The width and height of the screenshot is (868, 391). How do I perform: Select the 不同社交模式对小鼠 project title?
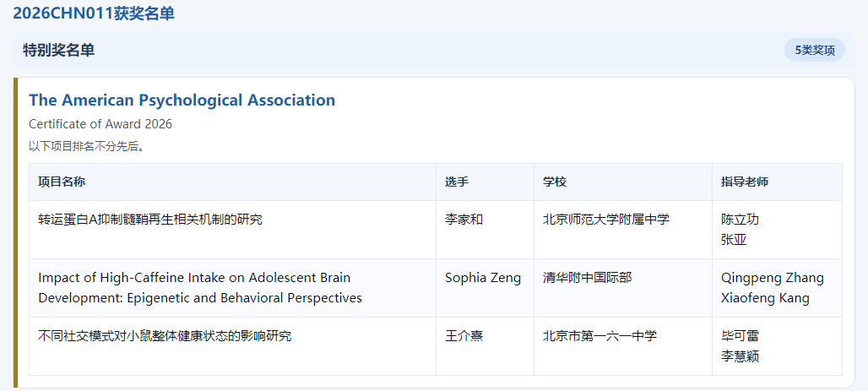[x=165, y=336]
